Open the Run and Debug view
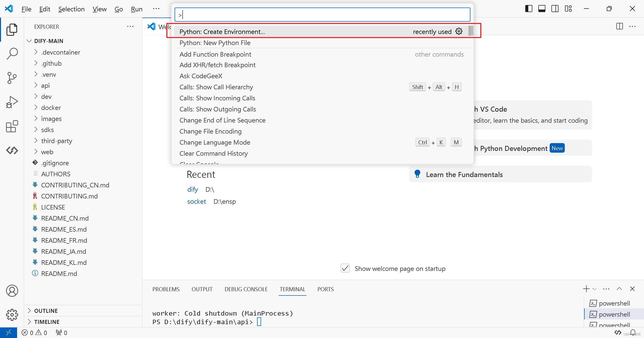 click(x=12, y=102)
